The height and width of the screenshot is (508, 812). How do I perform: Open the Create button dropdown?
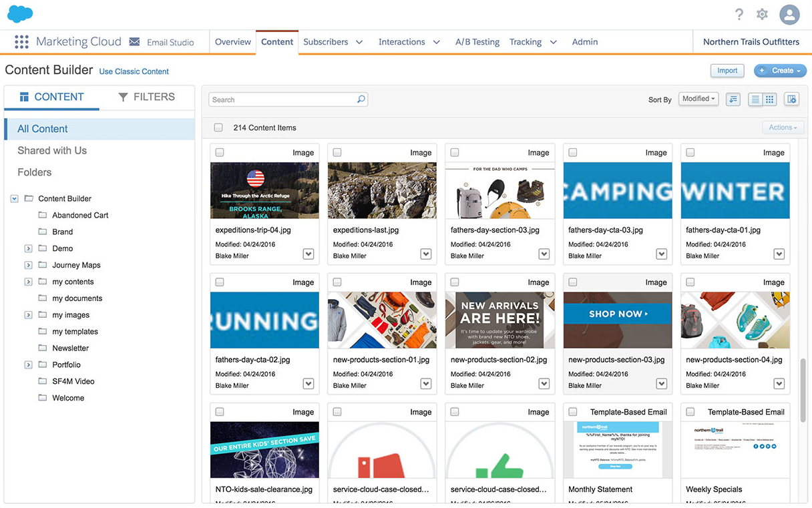point(780,70)
